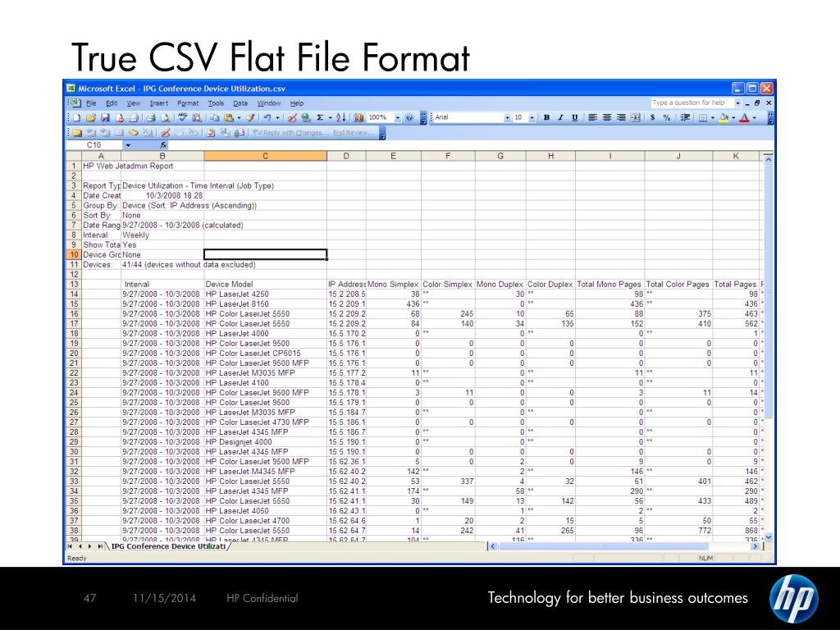Open the Chart Wizard icon

(359, 117)
